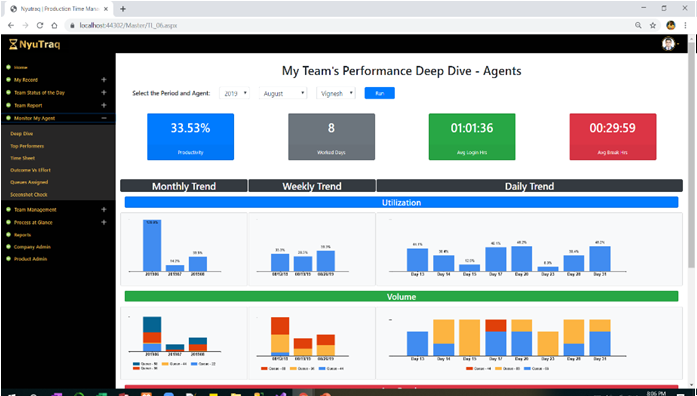Open Product Admin in the sidebar
The image size is (697, 396).
[x=30, y=259]
